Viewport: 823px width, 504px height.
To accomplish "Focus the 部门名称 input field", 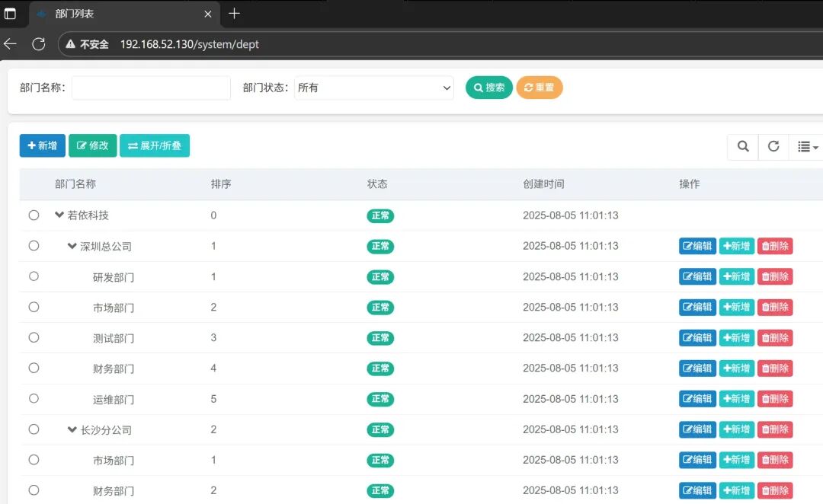I will tap(151, 88).
